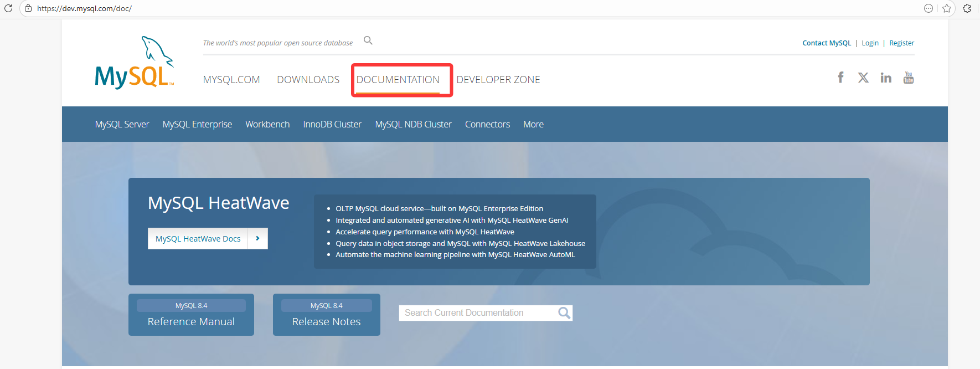This screenshot has height=369, width=980.
Task: Click the MySQL HeatWave heading
Action: pyautogui.click(x=218, y=203)
